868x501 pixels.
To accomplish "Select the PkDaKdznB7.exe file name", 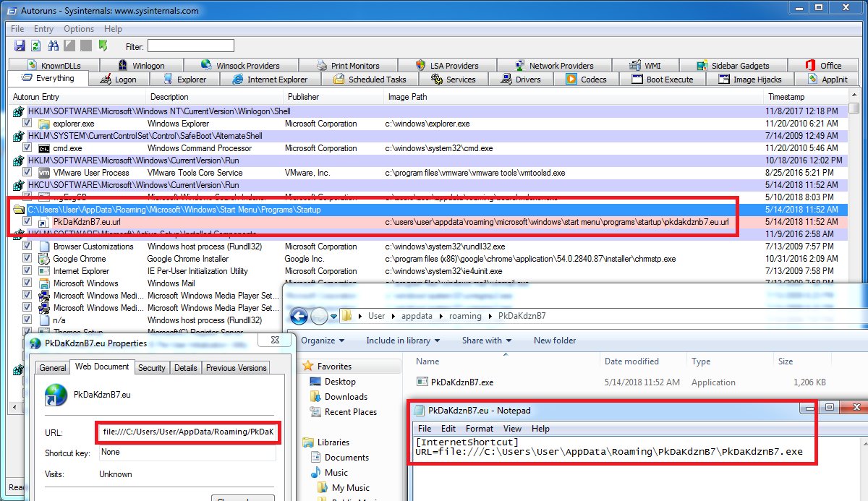I will click(x=461, y=382).
